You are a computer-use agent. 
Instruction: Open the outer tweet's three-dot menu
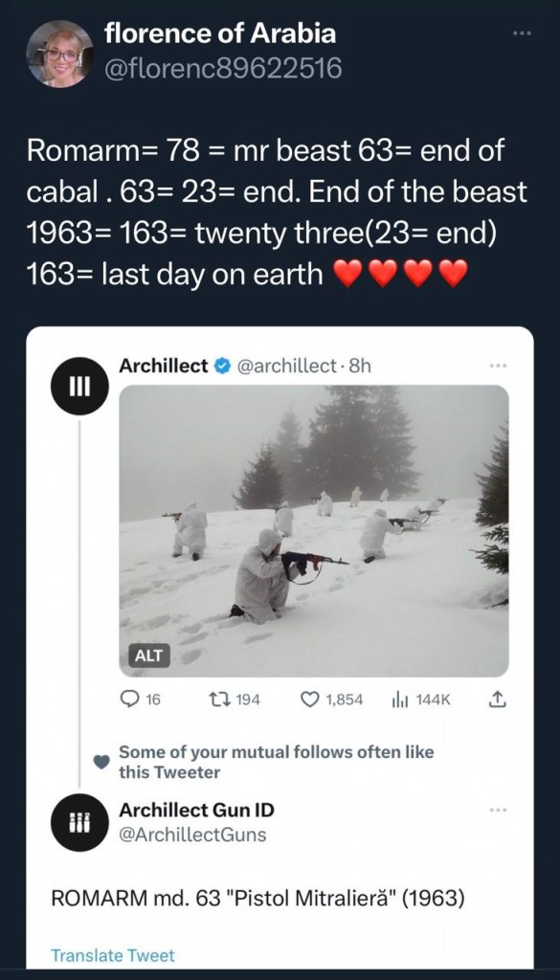tap(520, 33)
